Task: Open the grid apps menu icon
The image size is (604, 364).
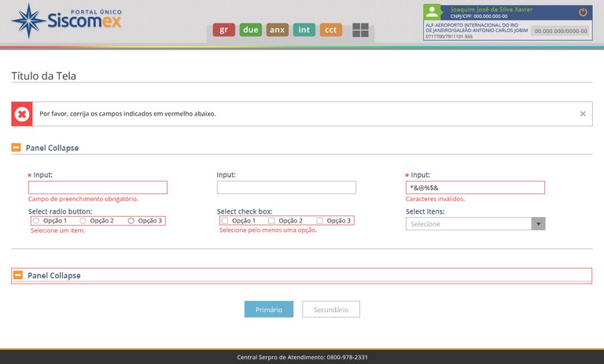Action: (x=360, y=30)
